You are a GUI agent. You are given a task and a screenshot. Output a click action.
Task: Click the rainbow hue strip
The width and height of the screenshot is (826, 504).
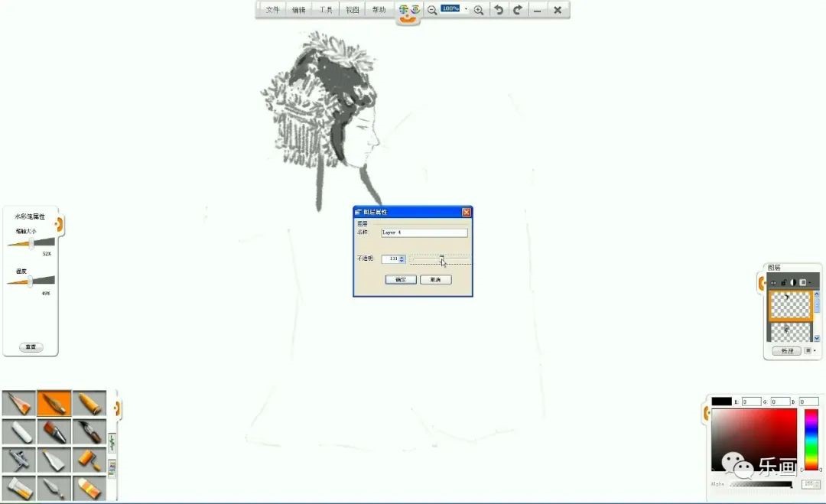(811, 439)
